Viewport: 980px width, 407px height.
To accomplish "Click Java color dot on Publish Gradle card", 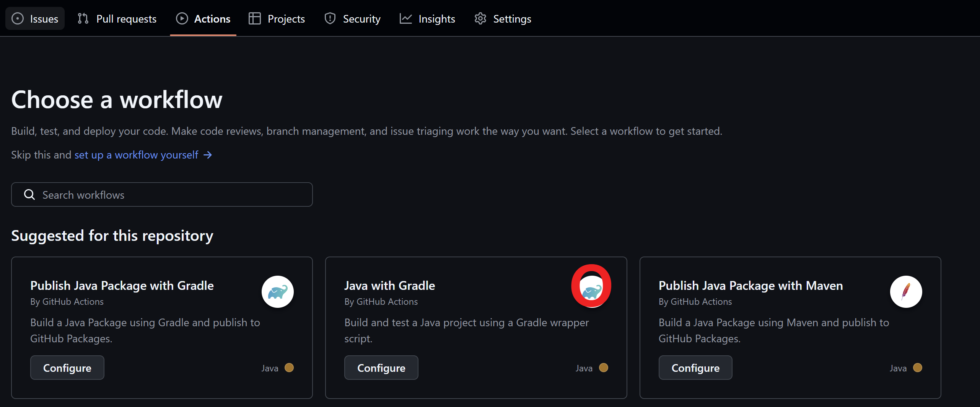I will [290, 368].
